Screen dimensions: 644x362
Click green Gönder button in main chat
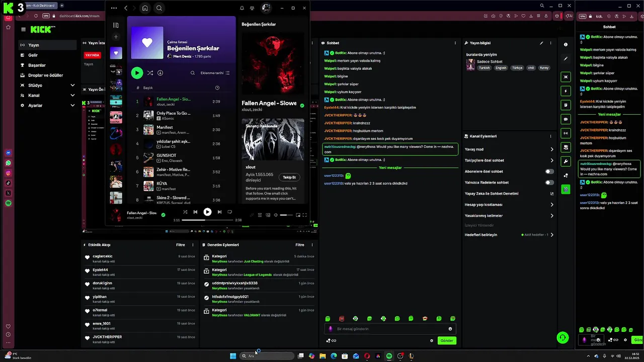point(447,340)
